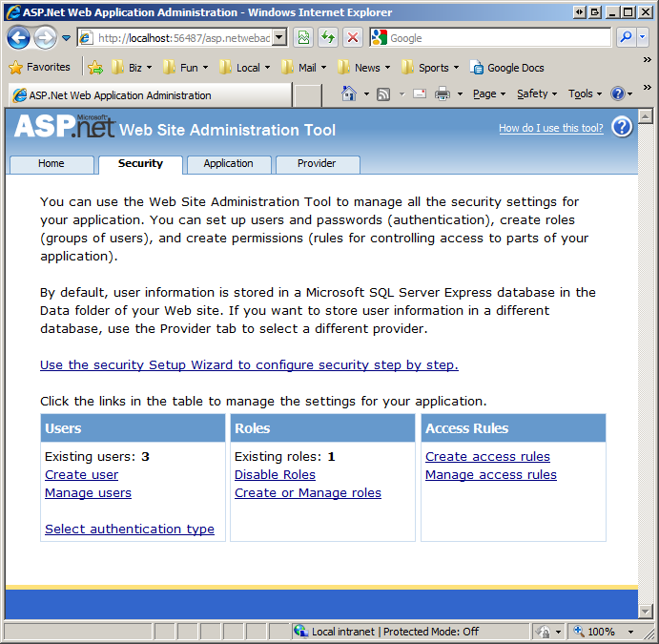Viewport: 659px width, 644px height.
Task: Open the Manage access rules link
Action: click(490, 475)
